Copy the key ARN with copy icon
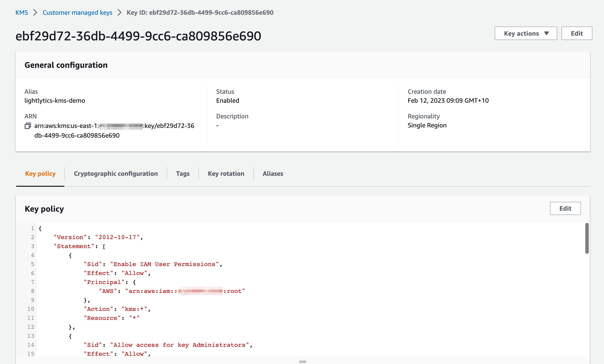Image resolution: width=604 pixels, height=364 pixels. [x=28, y=126]
